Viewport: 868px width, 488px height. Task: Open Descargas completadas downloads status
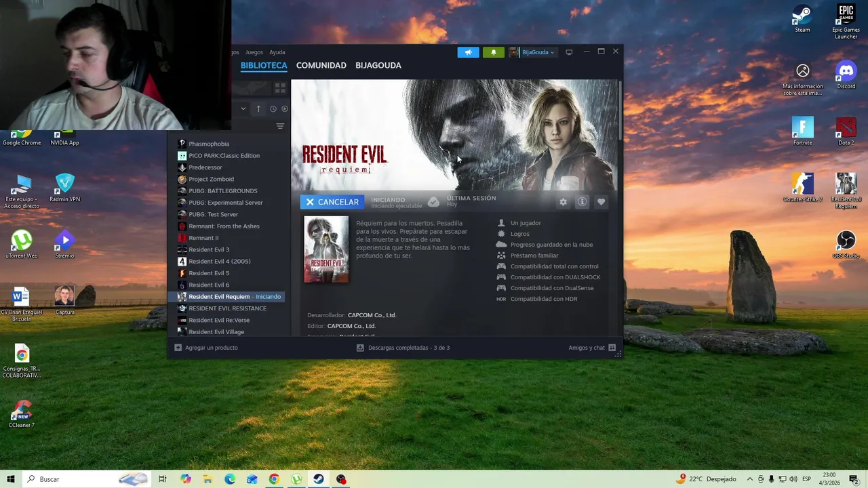pyautogui.click(x=403, y=348)
